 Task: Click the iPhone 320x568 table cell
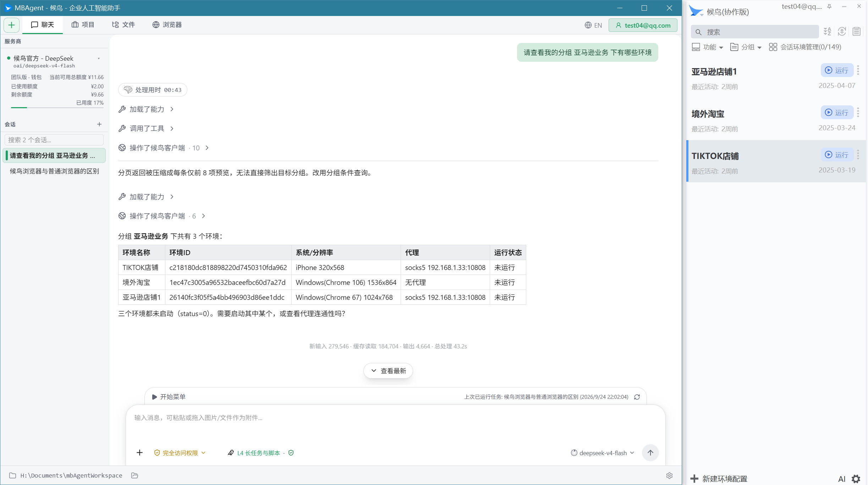[346, 268]
